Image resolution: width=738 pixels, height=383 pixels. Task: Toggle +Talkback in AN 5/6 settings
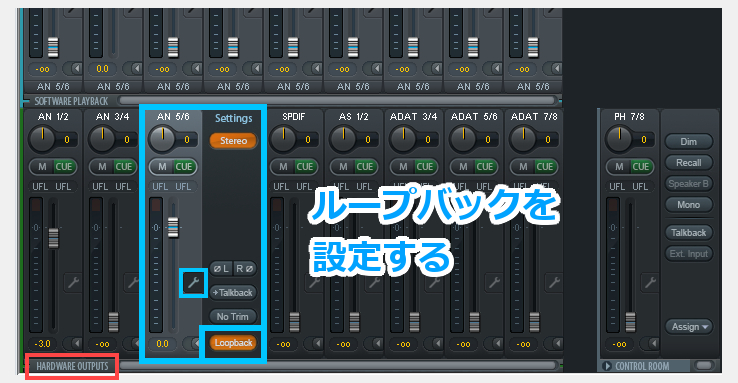233,293
